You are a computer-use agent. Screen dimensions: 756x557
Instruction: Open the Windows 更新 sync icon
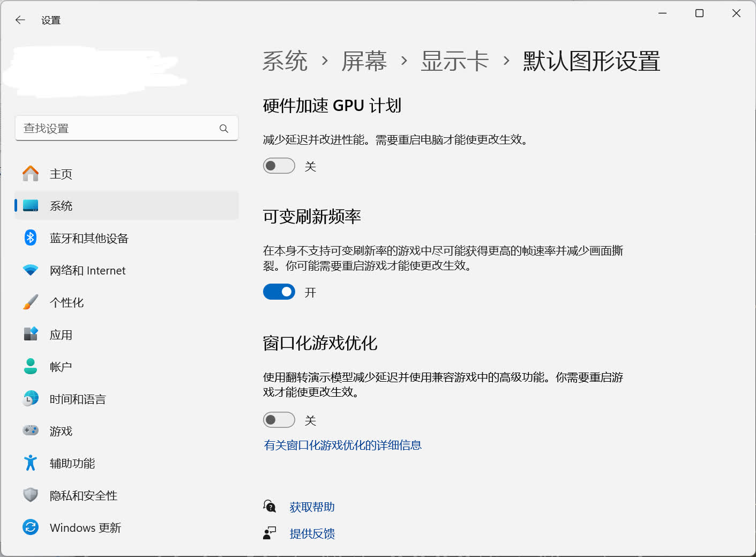(31, 527)
